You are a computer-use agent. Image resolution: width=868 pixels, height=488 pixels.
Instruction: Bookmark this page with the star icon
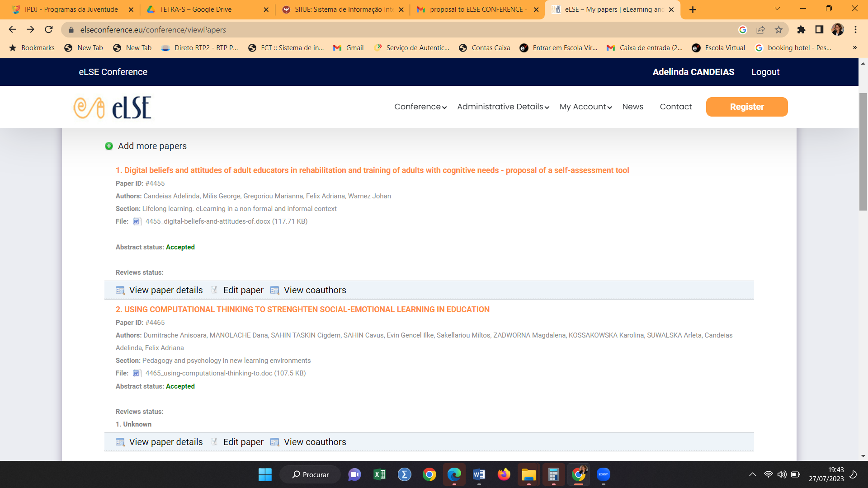pyautogui.click(x=778, y=30)
